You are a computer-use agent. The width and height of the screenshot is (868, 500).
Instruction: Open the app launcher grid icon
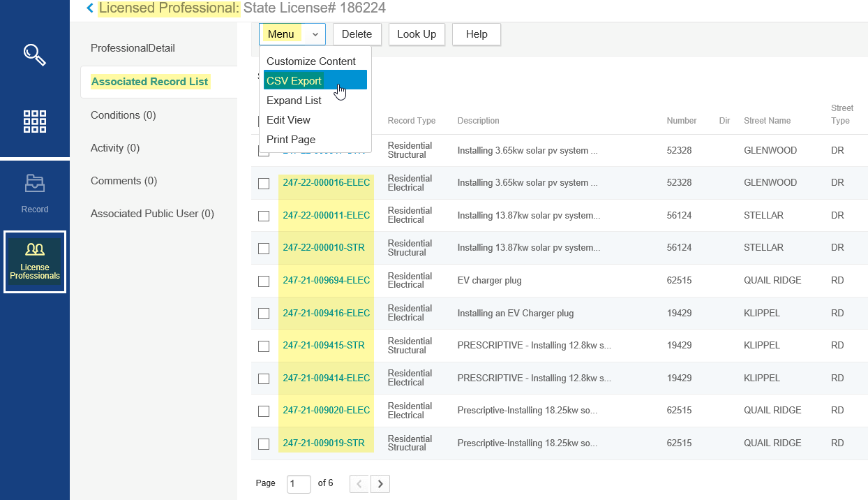pos(34,121)
